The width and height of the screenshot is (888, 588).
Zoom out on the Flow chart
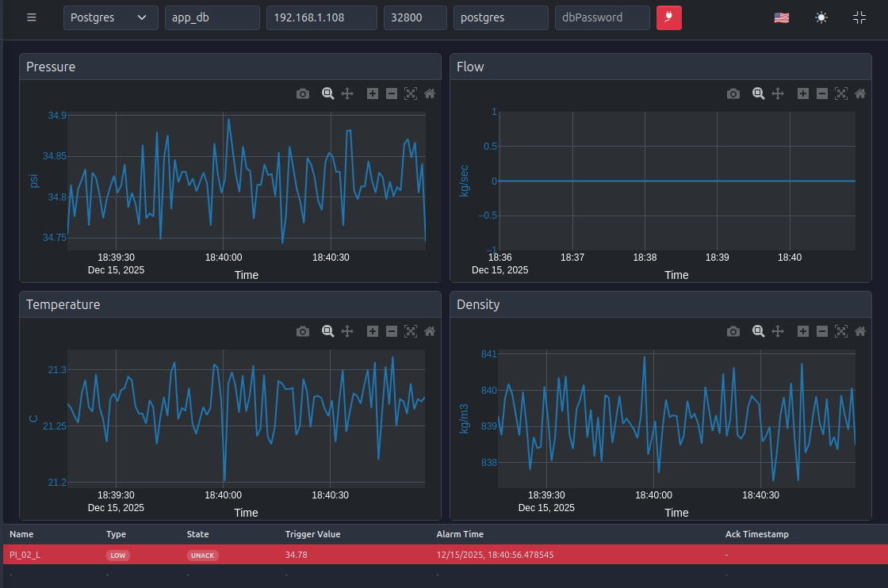coord(822,94)
